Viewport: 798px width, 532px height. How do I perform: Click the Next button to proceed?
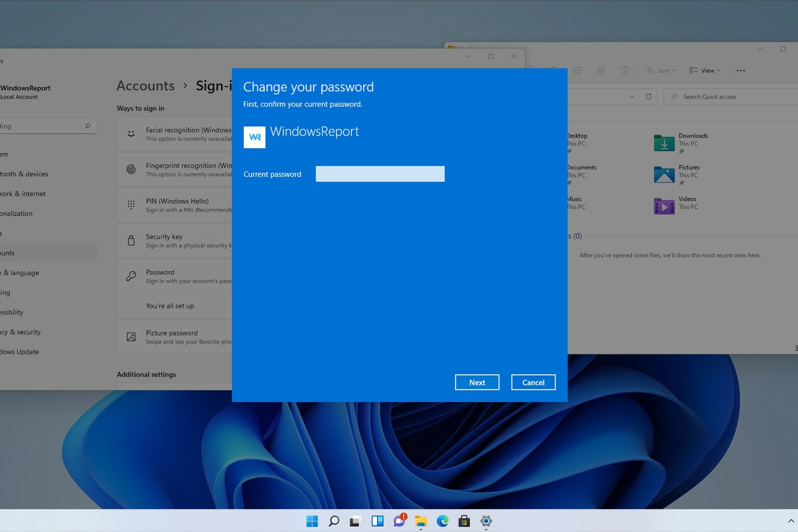pos(478,382)
